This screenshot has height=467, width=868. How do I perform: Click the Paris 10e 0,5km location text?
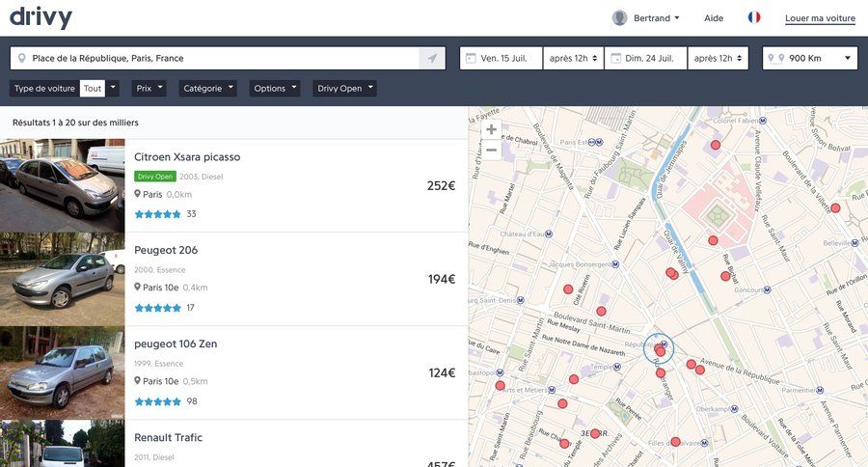171,381
